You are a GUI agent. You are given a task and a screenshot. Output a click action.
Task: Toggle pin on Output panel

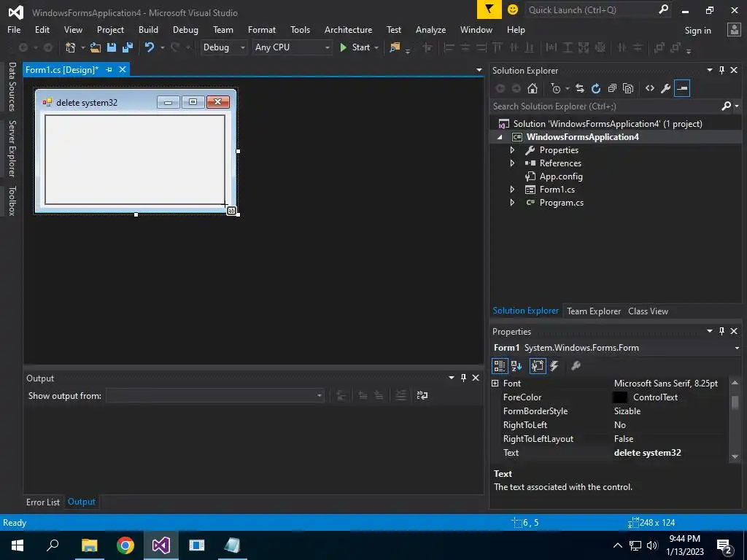pos(463,378)
